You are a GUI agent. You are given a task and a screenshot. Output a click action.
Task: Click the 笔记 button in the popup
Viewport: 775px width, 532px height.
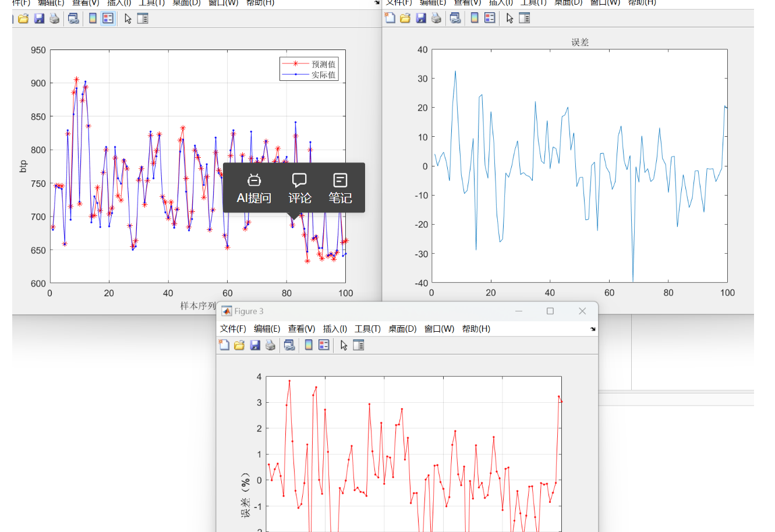tap(340, 188)
